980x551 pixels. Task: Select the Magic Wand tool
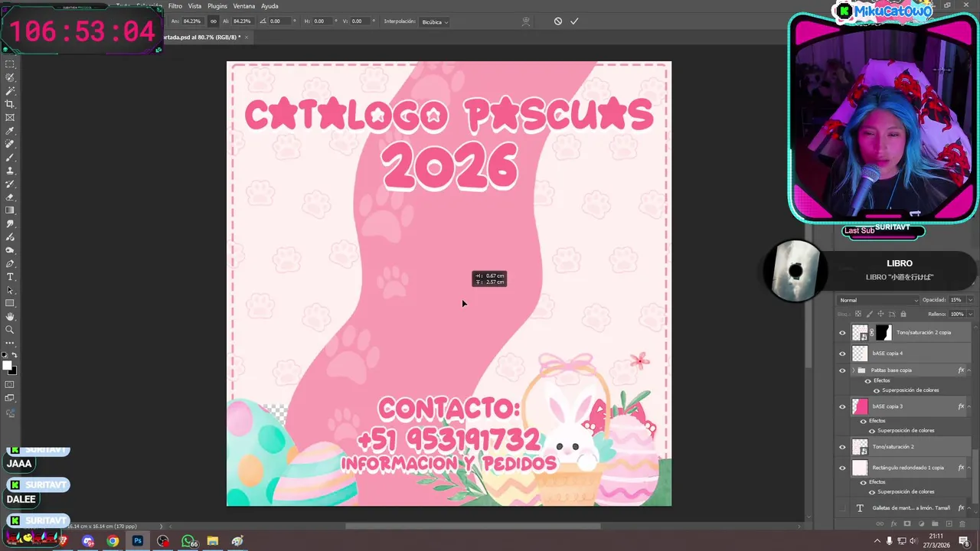tap(10, 91)
